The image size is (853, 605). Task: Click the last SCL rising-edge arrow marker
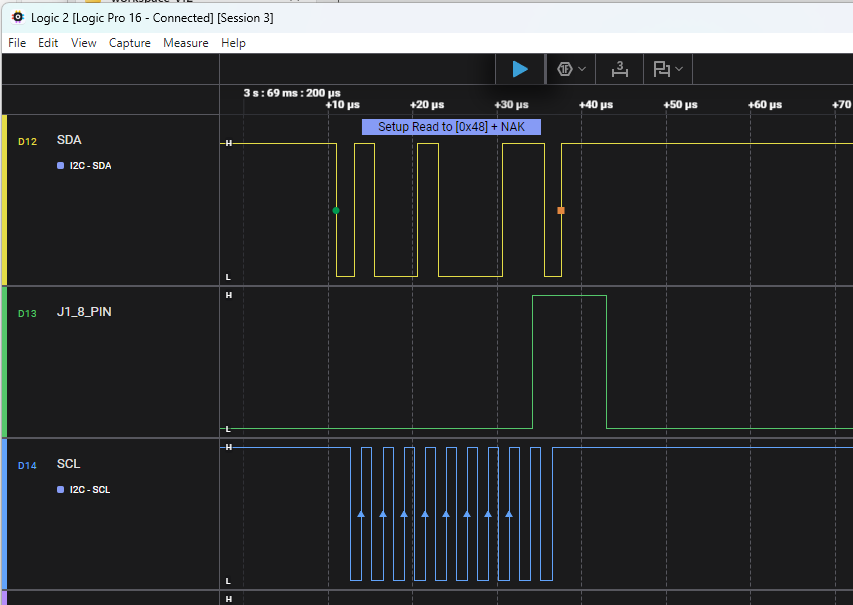point(509,514)
